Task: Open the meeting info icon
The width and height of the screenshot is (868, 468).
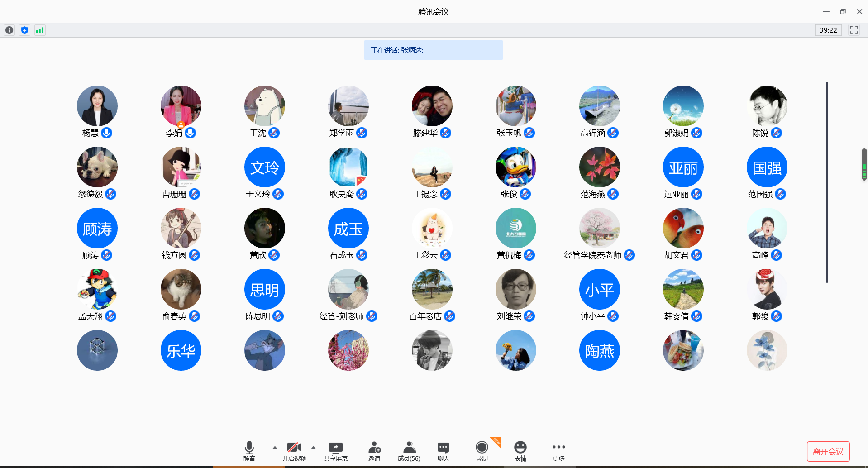Action: (9, 30)
